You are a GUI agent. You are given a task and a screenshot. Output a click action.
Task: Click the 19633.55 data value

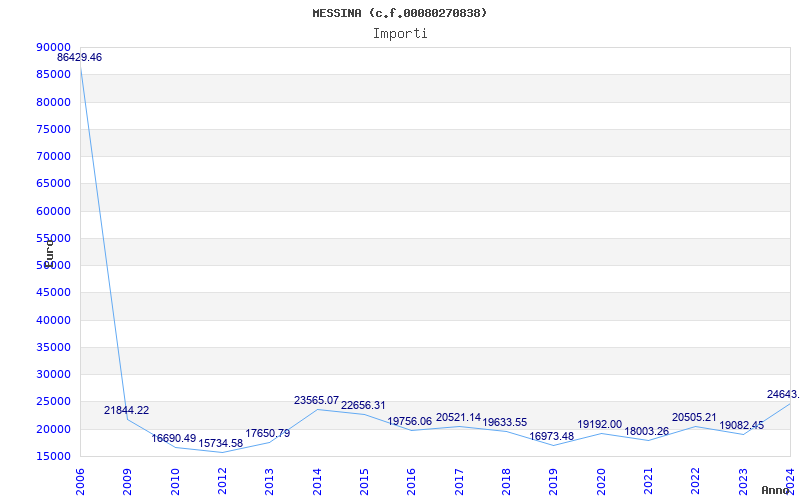505,422
